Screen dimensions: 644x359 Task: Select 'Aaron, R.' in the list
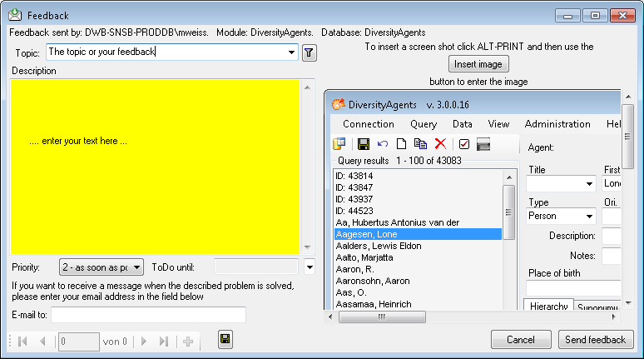point(418,269)
